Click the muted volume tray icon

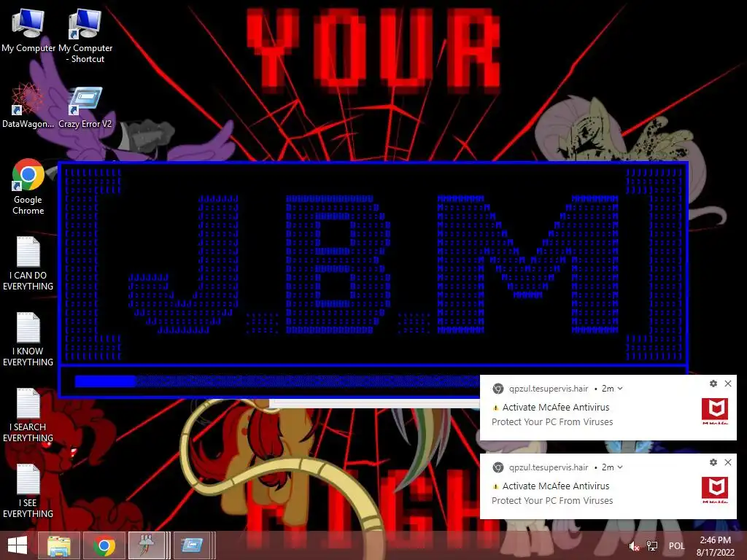[634, 546]
